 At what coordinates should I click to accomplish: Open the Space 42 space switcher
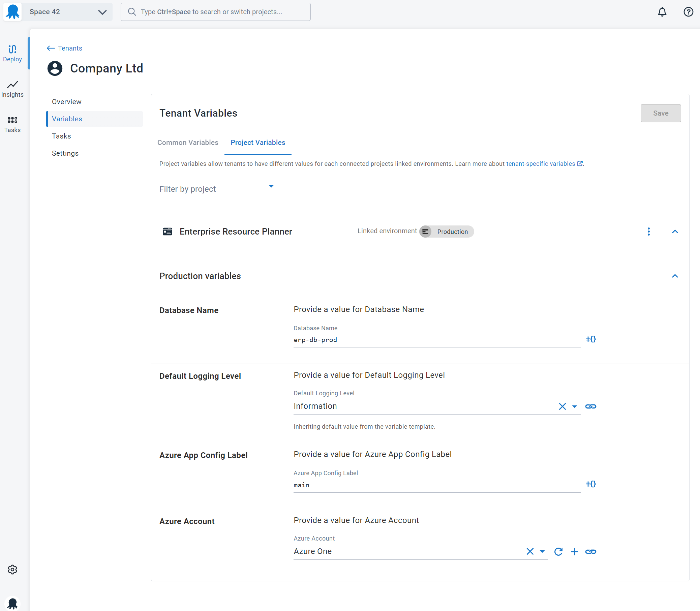(x=67, y=12)
